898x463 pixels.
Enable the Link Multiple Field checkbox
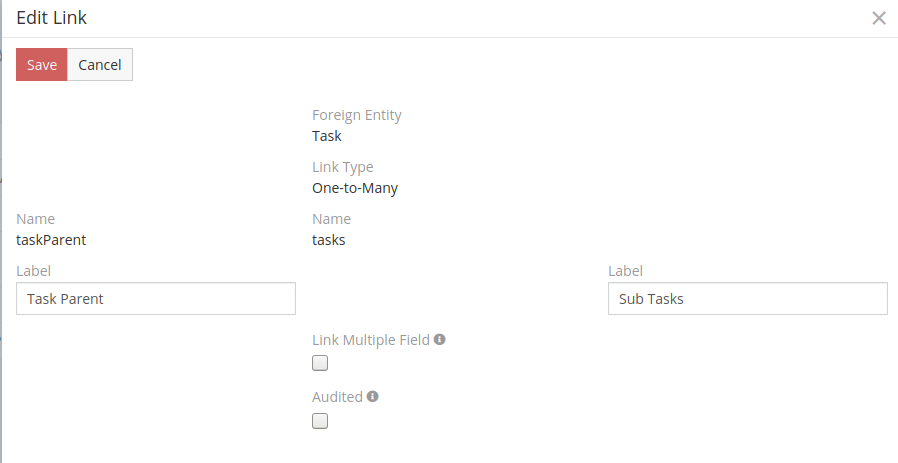tap(320, 363)
